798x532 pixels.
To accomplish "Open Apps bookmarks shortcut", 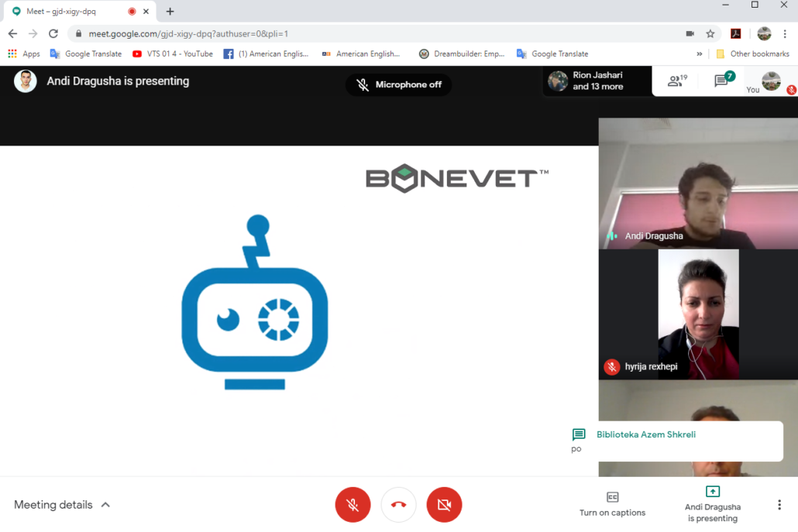I will tap(24, 53).
